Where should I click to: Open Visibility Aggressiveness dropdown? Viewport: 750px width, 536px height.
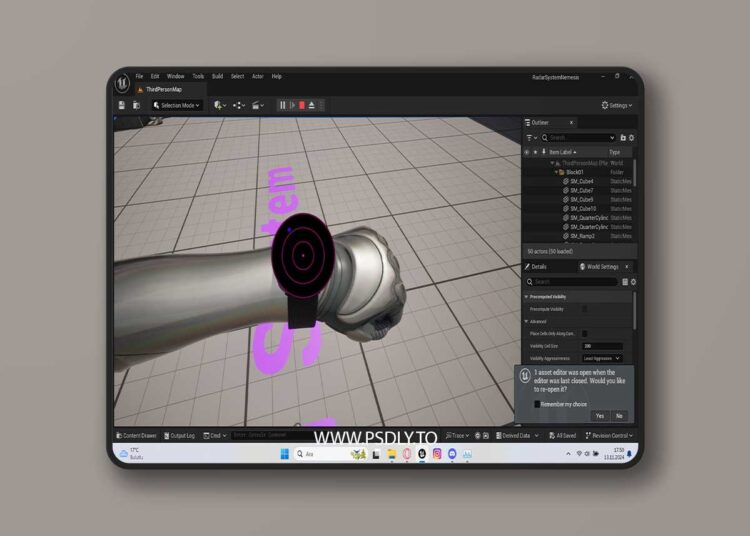click(602, 358)
